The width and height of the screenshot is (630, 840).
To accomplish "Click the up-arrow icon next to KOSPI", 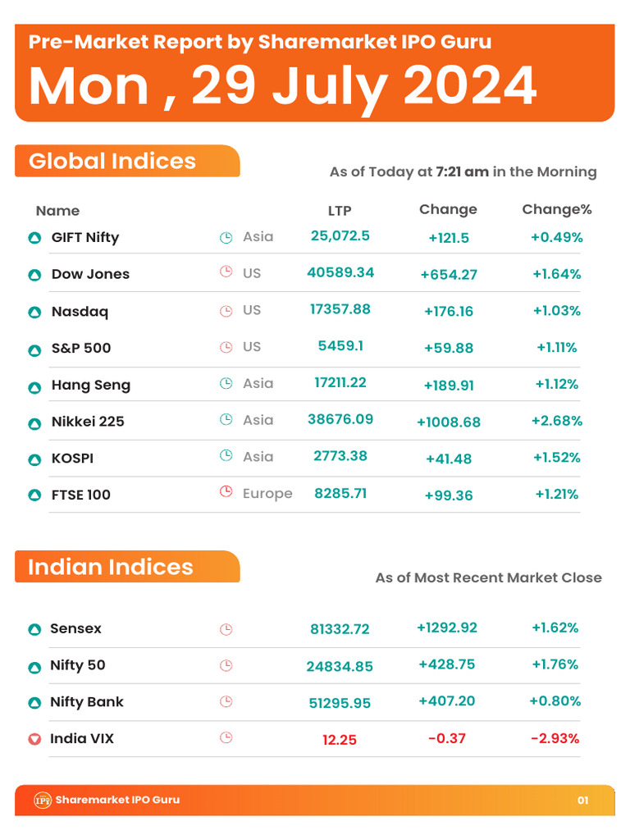I will 34,459.
